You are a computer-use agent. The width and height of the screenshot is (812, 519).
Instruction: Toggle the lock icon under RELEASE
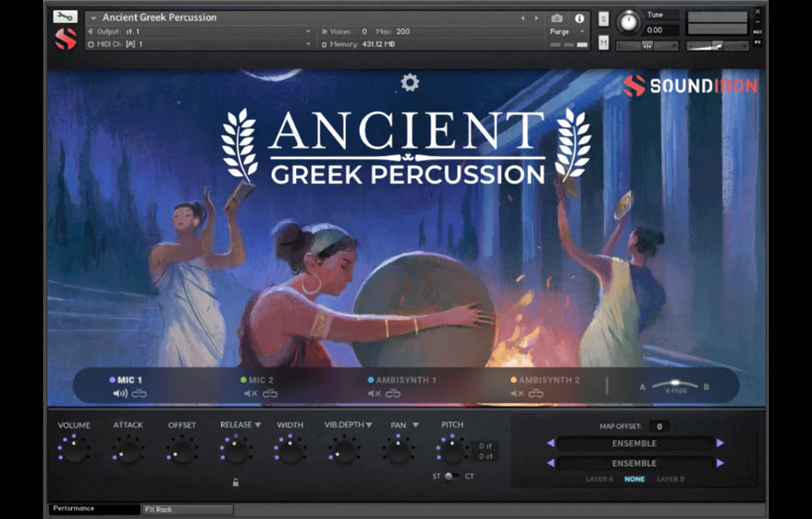[x=235, y=482]
